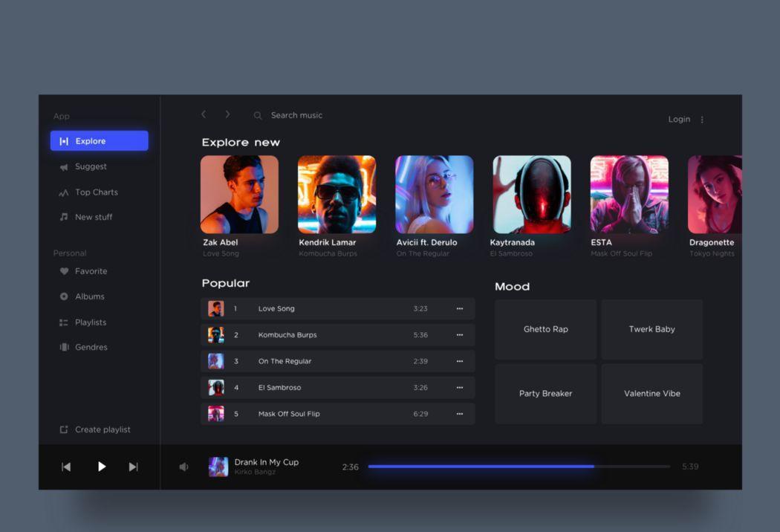
Task: Click the Favorite heart icon
Action: [x=64, y=271]
